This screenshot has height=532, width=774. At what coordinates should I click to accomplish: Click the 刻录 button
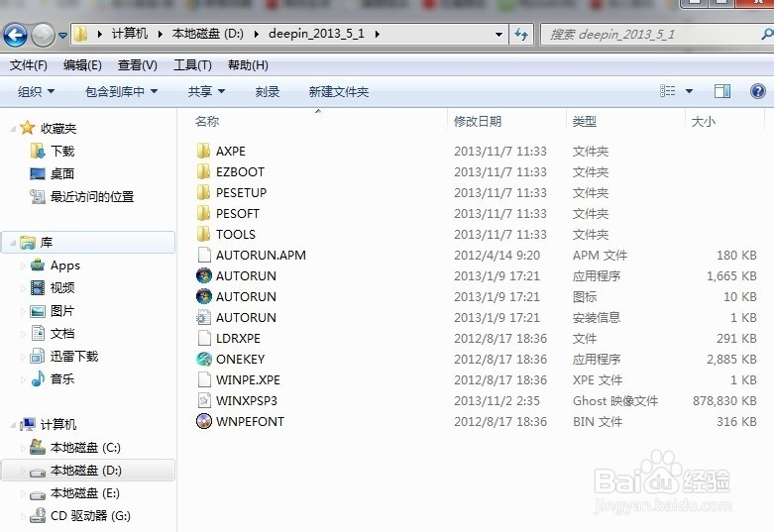[268, 92]
